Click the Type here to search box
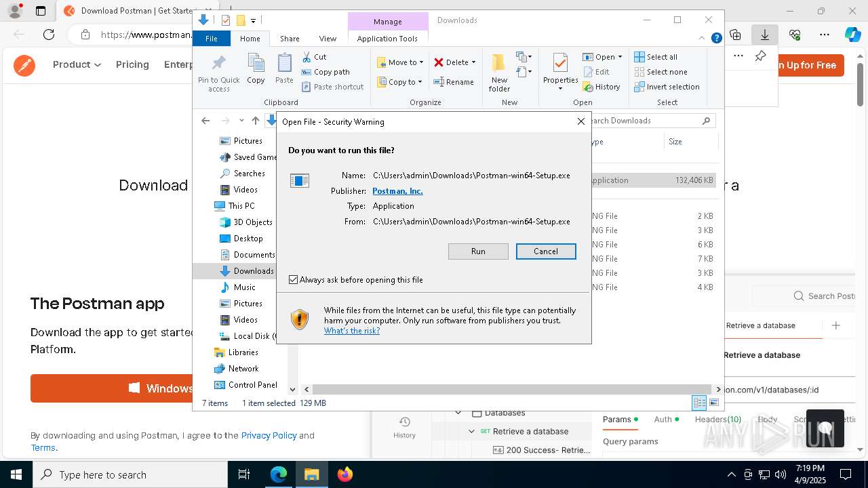Image resolution: width=868 pixels, height=488 pixels. [x=130, y=474]
